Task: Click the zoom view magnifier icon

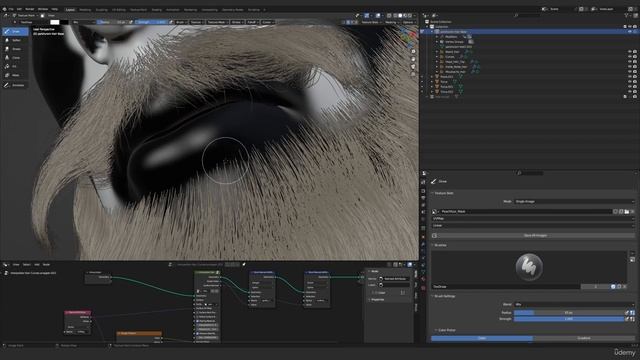Action: coord(413,51)
